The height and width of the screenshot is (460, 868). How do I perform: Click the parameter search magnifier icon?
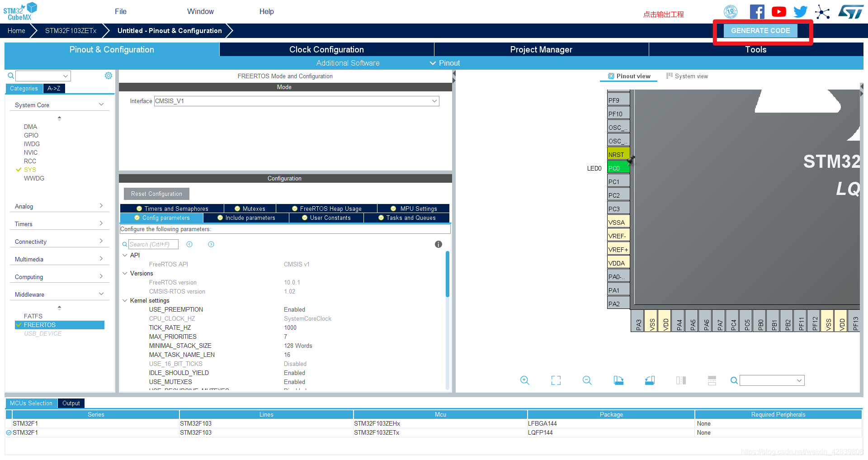(125, 244)
